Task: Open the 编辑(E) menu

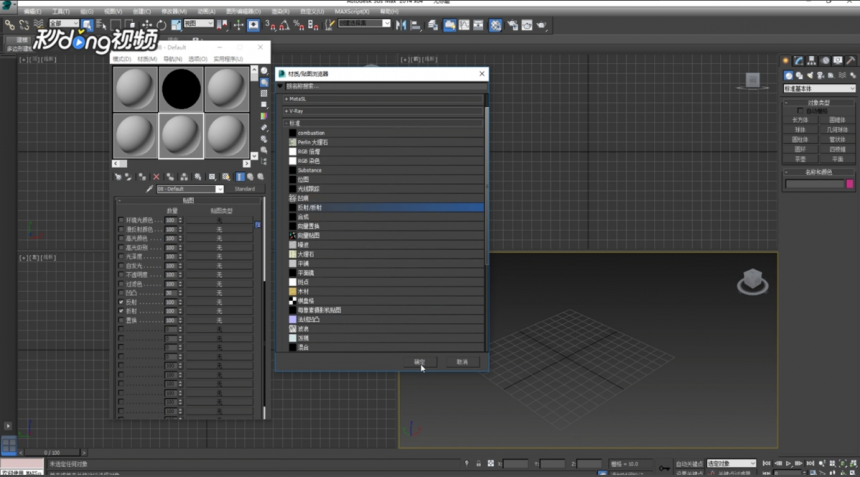Action: 32,11
